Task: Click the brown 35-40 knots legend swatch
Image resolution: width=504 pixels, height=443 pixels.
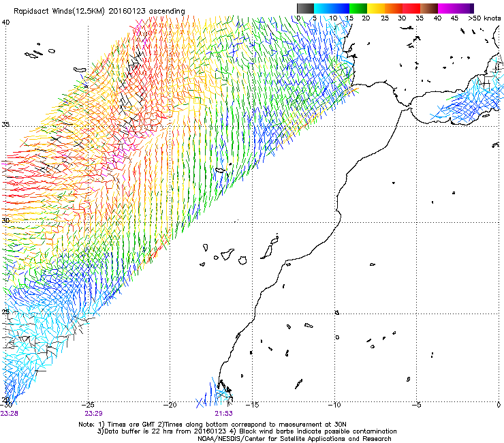Action: (429, 8)
